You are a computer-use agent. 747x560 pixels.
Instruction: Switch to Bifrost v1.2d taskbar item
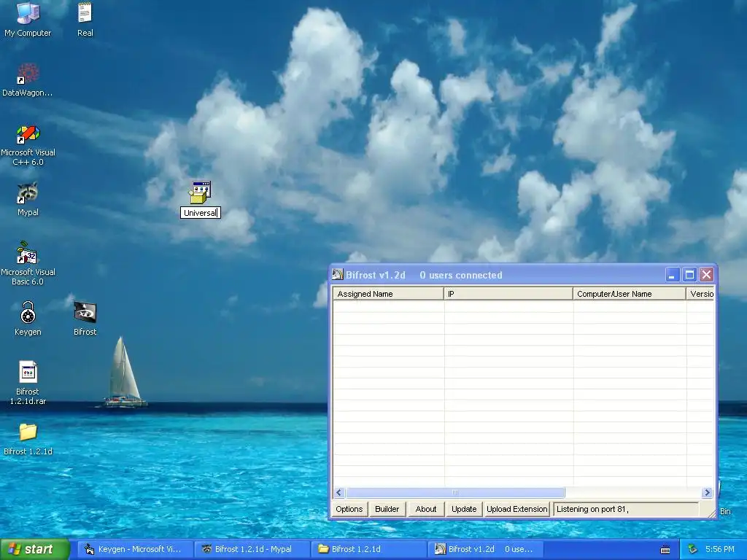pos(485,549)
